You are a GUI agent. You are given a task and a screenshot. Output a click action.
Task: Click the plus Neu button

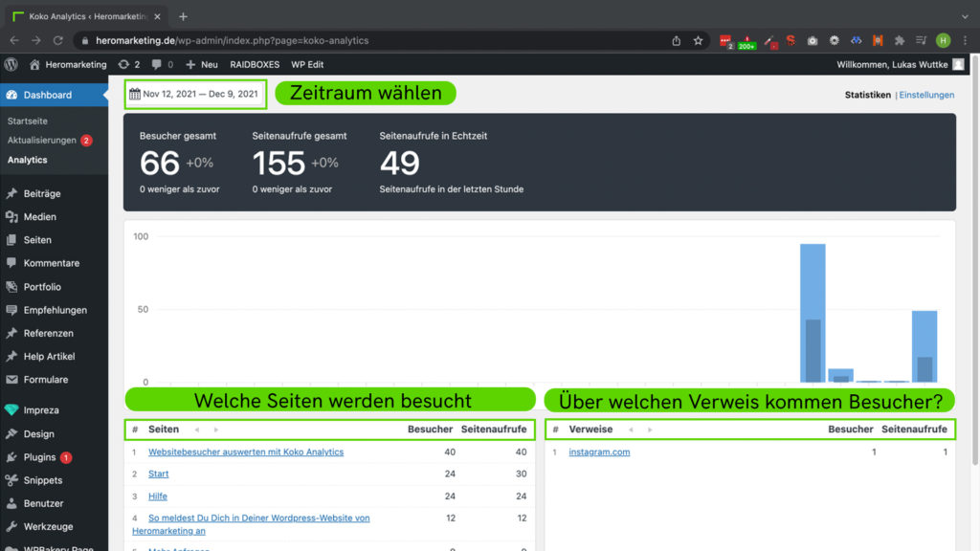coord(201,64)
